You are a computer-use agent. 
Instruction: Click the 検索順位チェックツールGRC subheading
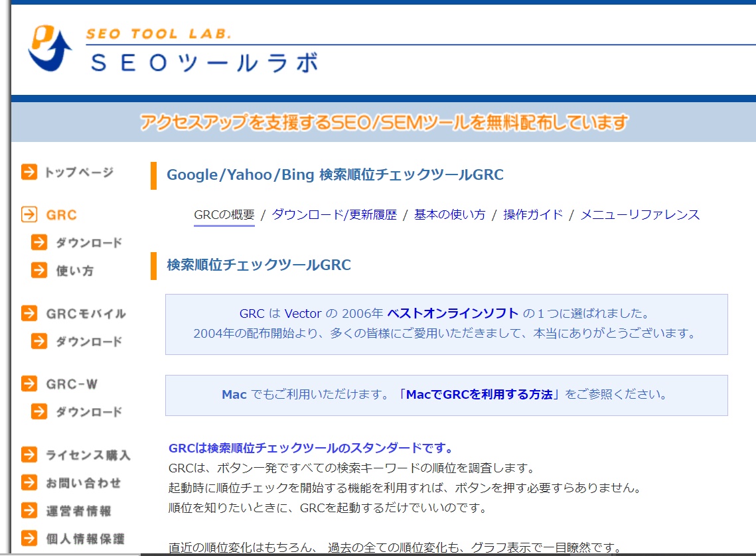[259, 265]
